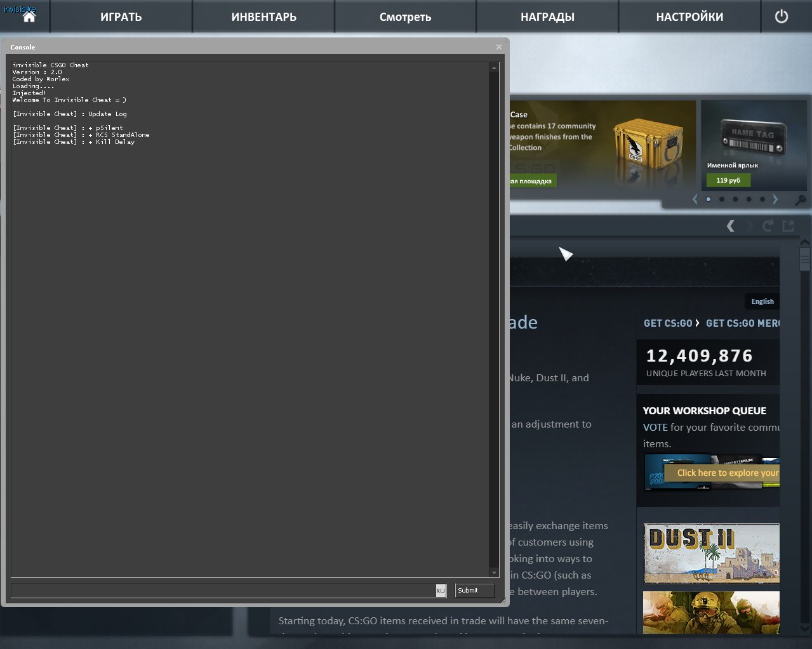
Task: Click the key icon beside store carousel
Action: pos(800,200)
